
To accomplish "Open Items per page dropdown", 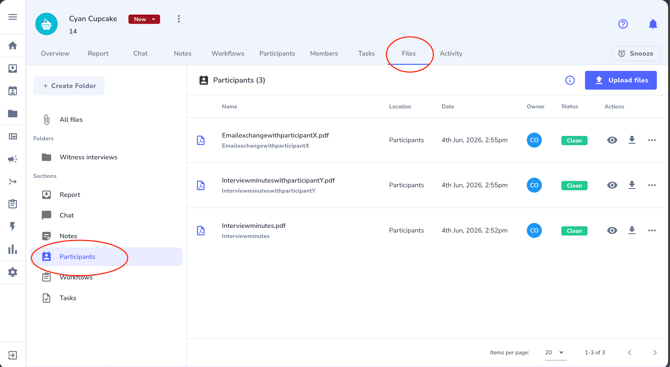I will pos(555,352).
